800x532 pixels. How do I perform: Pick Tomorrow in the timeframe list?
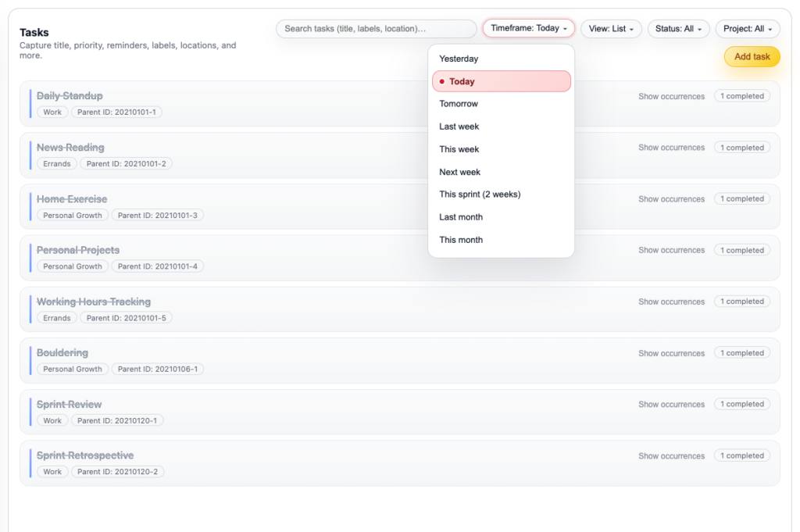459,104
